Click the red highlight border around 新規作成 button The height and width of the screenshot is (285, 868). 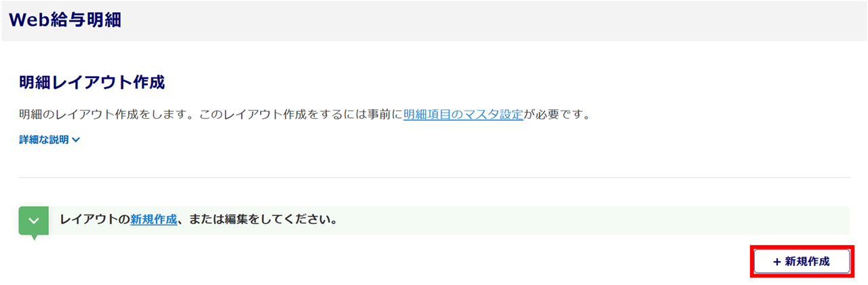point(802,246)
